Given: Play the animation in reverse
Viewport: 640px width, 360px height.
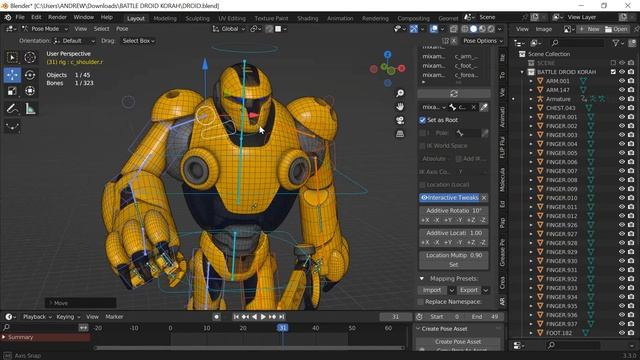Looking at the screenshot, I should 254,317.
